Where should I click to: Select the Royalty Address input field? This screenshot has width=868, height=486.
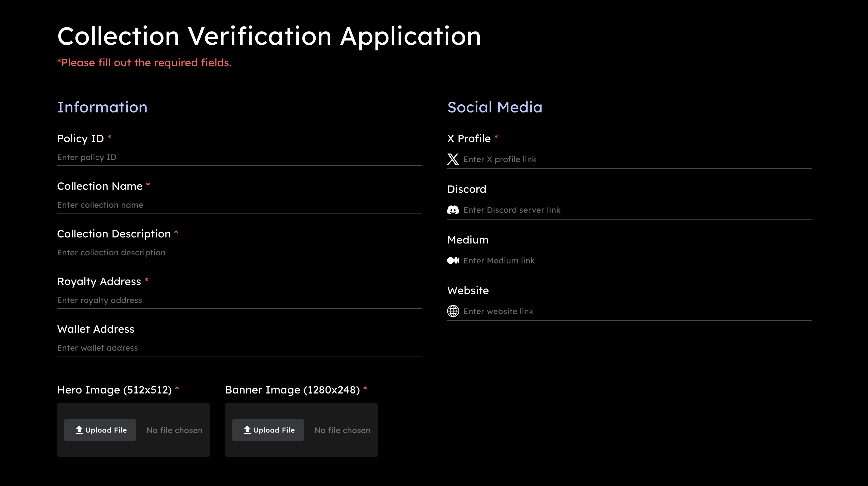[x=239, y=300]
